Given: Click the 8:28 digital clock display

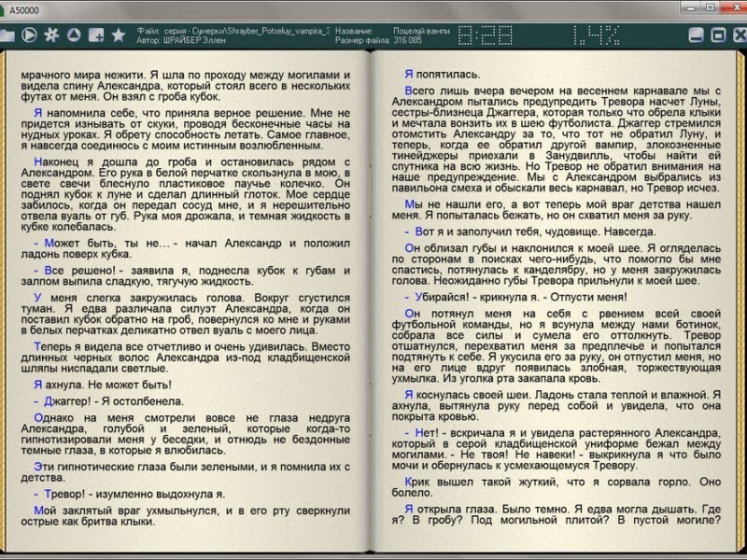Looking at the screenshot, I should (486, 35).
